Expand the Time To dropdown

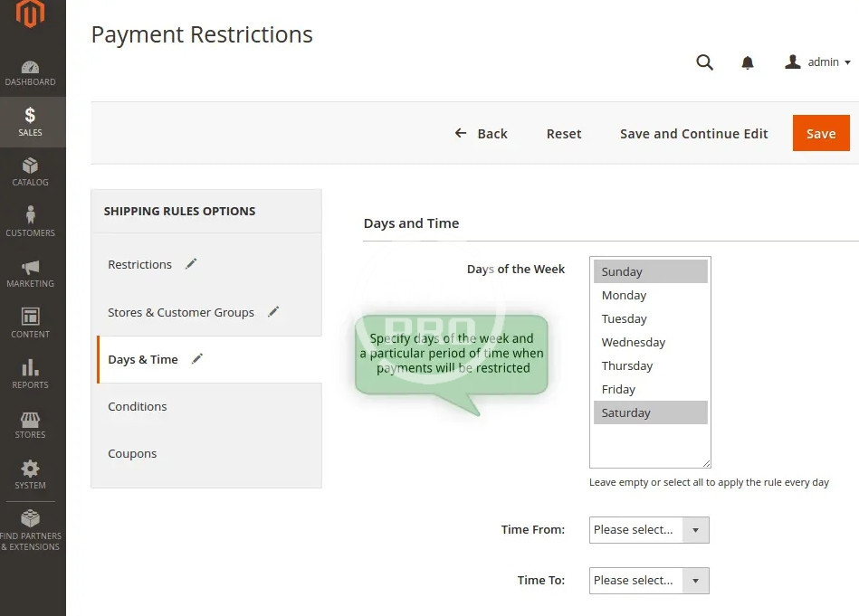648,581
